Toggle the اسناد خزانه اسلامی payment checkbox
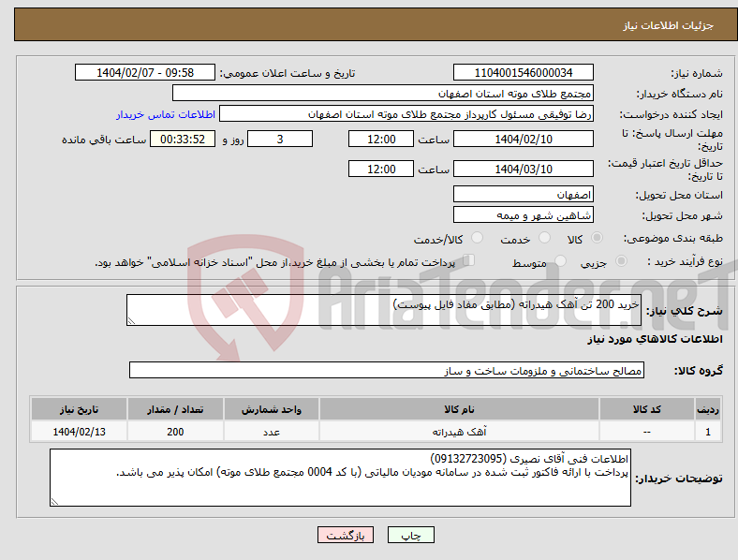The width and height of the screenshot is (738, 560). click(x=469, y=260)
